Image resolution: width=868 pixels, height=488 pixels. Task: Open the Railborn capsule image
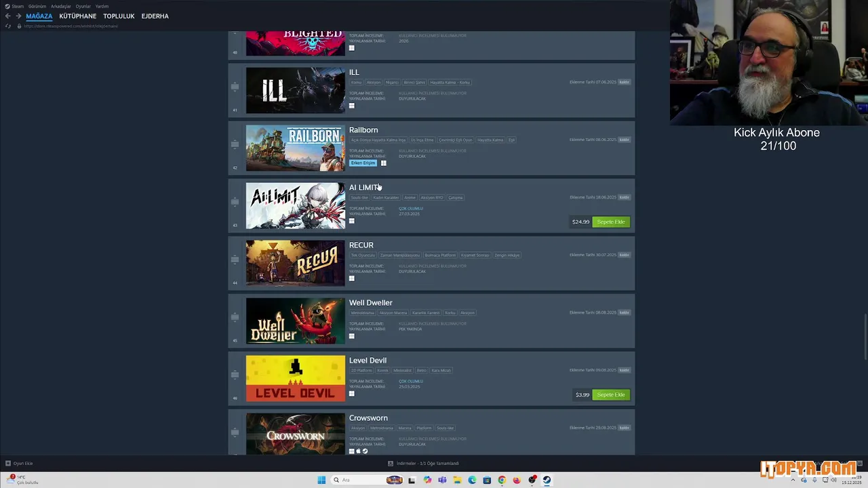pyautogui.click(x=295, y=148)
